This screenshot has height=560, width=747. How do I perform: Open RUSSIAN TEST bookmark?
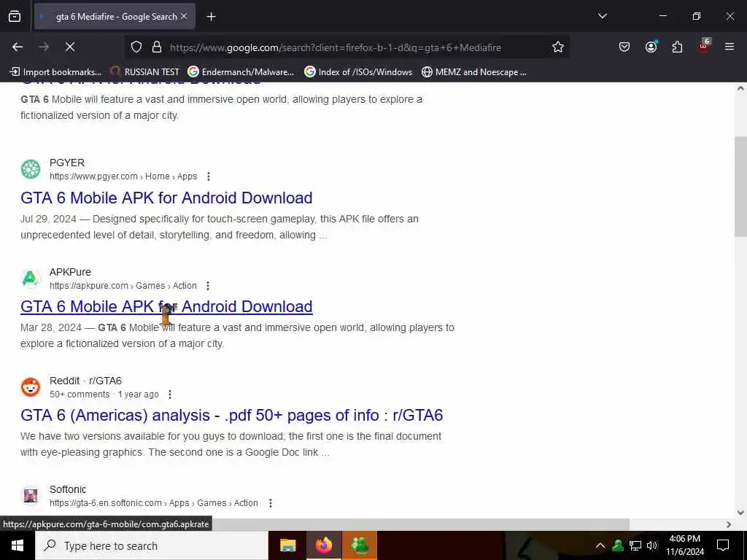click(145, 72)
